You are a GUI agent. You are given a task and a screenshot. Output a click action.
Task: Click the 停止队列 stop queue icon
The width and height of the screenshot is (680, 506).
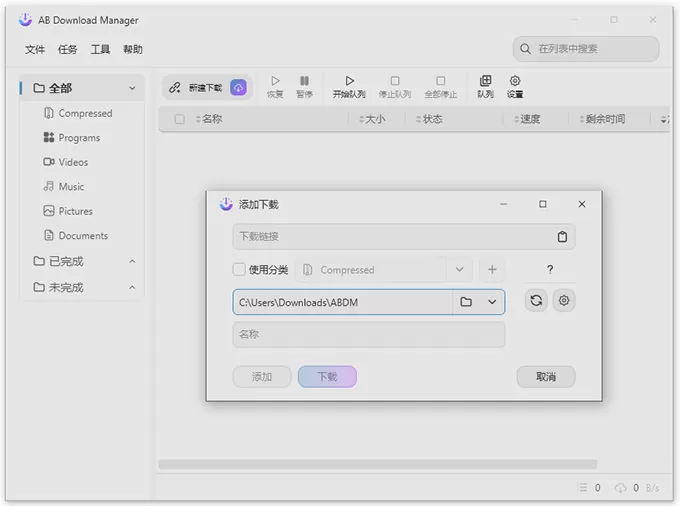(x=395, y=81)
